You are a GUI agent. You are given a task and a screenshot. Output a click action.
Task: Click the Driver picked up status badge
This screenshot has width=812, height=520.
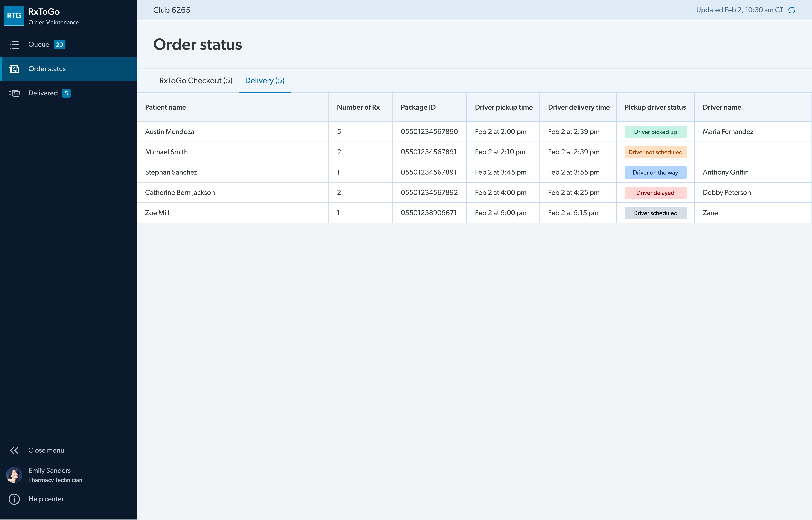pos(655,132)
